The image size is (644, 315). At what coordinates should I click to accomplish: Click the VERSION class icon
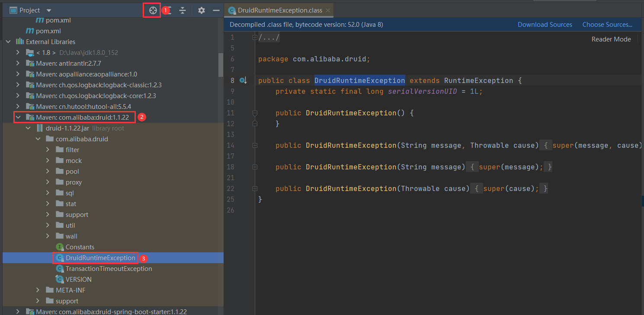coord(60,280)
